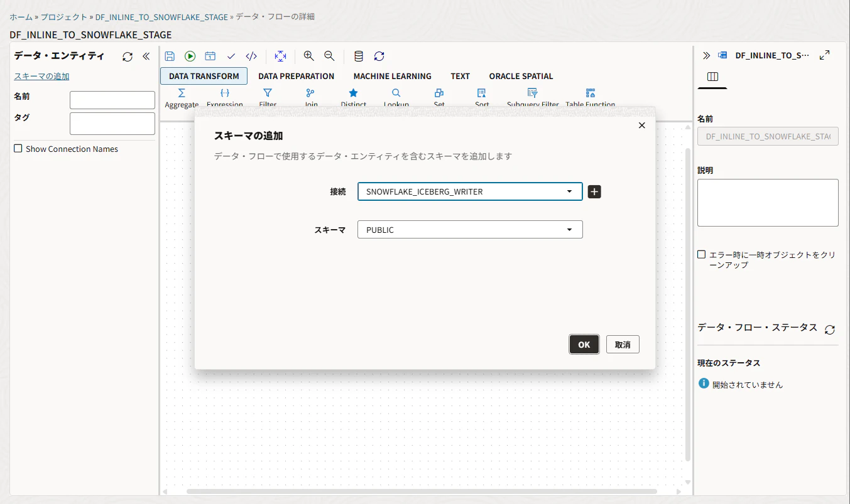Click the スキーマの追加 link in the left panel
The width and height of the screenshot is (850, 504).
tap(41, 76)
